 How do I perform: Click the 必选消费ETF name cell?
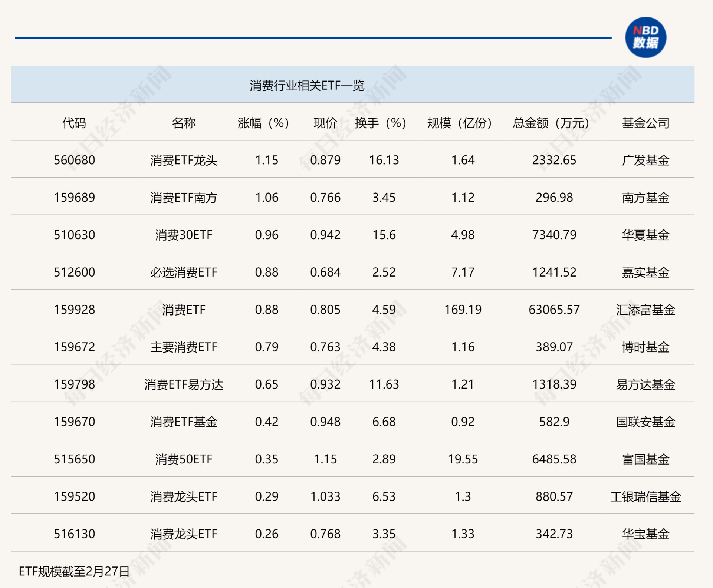[x=184, y=272]
